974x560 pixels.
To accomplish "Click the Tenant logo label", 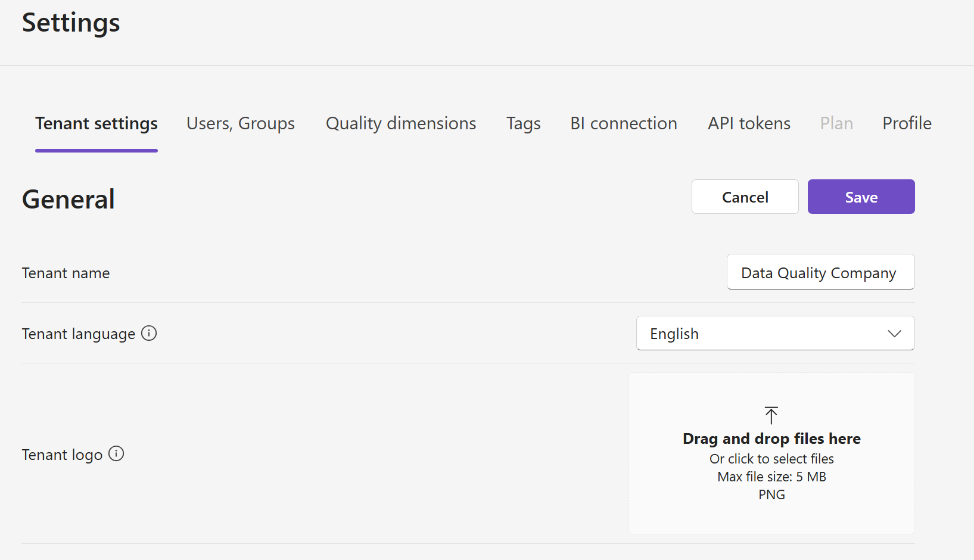I will 62,455.
